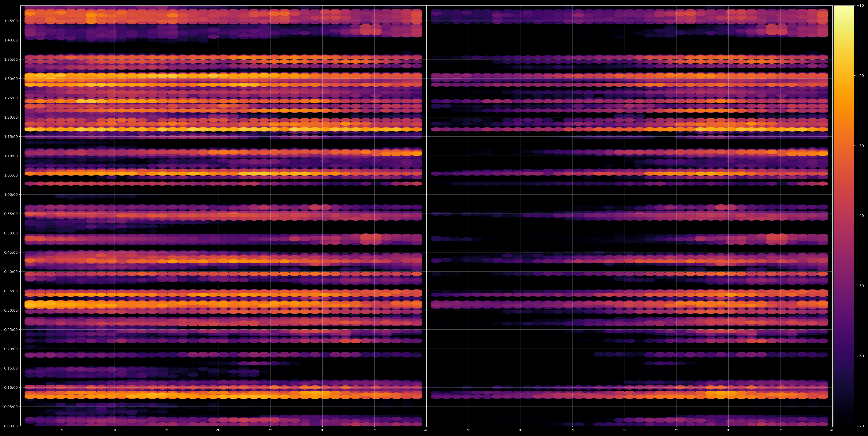
Task: Select x-axis label 40 ending right plot
Action: 832,430
